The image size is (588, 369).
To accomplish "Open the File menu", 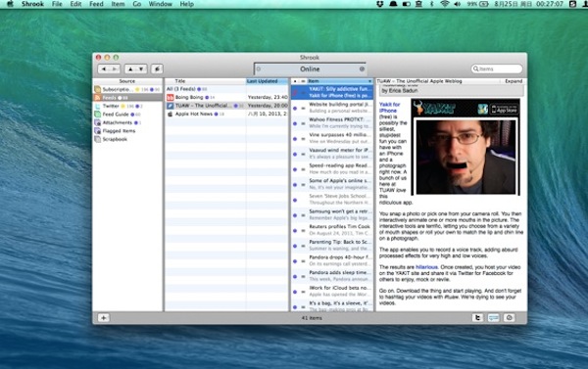I will [x=57, y=4].
